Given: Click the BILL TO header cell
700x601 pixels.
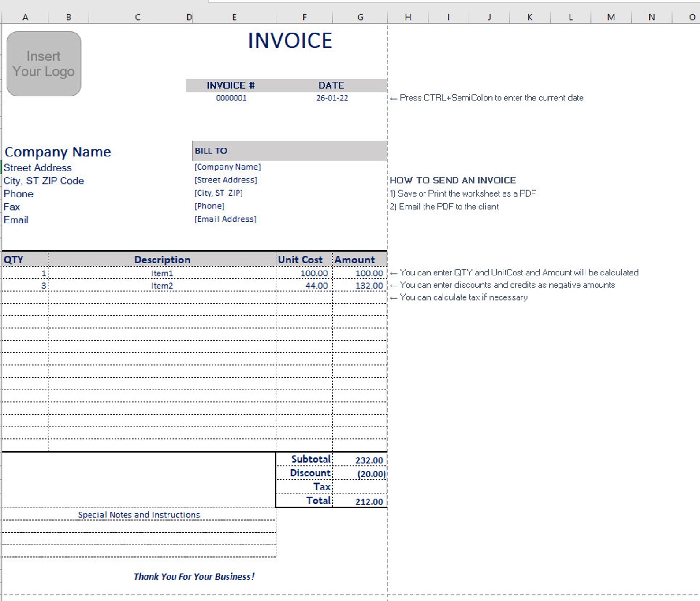Looking at the screenshot, I should click(290, 151).
